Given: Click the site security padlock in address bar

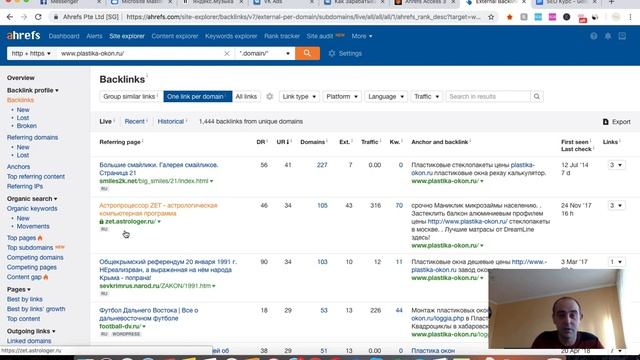Looking at the screenshot, I should (x=56, y=17).
